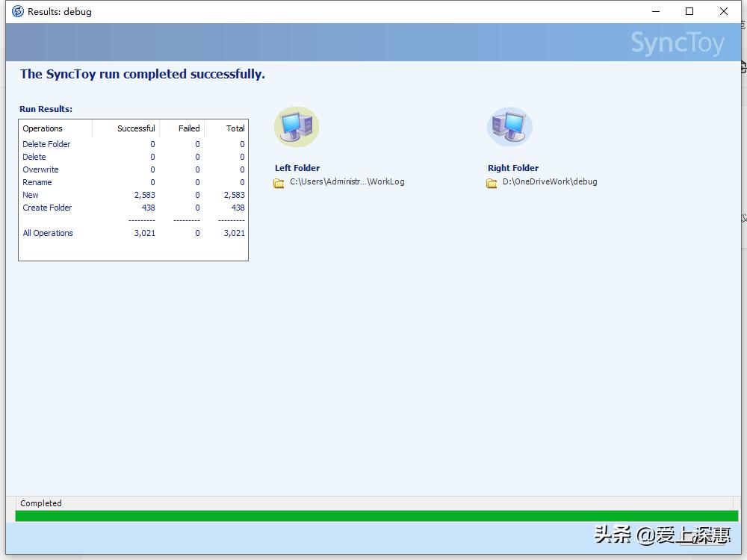
Task: Click the completed successfully message heading
Action: (143, 74)
